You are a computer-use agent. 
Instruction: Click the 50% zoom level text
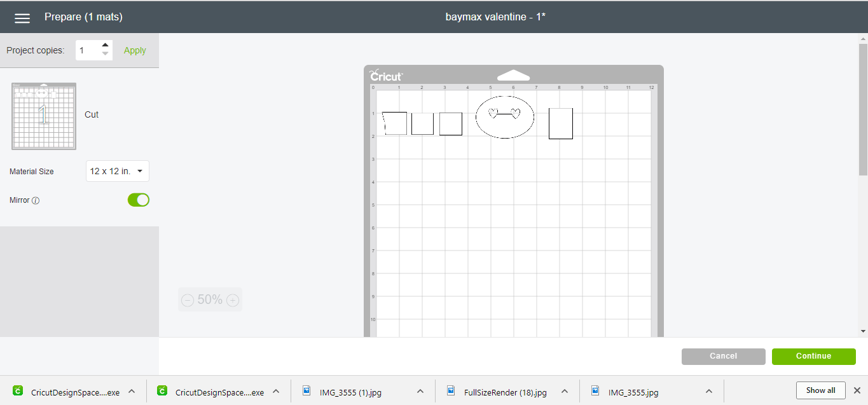pos(210,299)
